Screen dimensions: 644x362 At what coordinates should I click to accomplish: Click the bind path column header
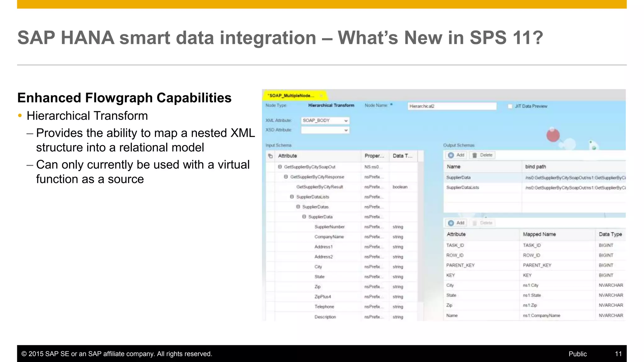[574, 167]
